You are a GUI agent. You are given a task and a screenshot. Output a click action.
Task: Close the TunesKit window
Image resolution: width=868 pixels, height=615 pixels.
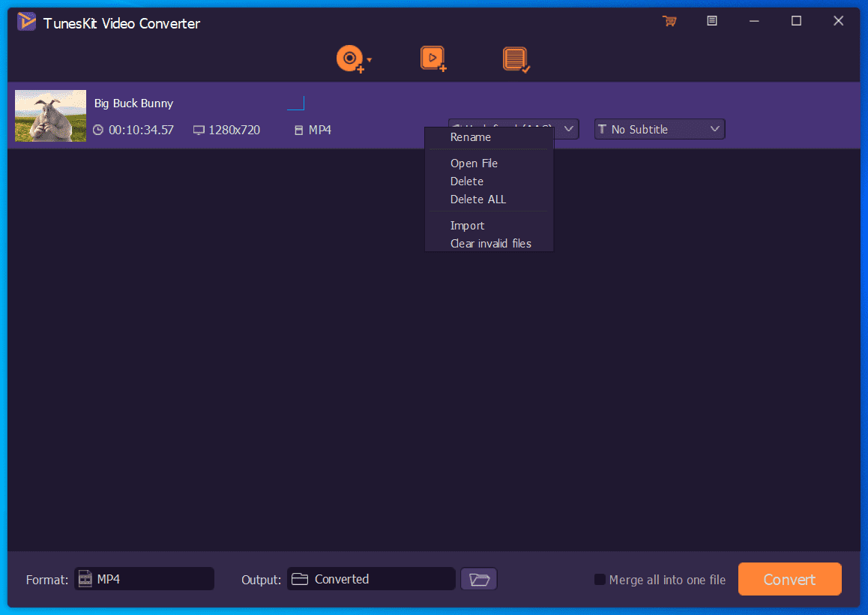point(838,21)
